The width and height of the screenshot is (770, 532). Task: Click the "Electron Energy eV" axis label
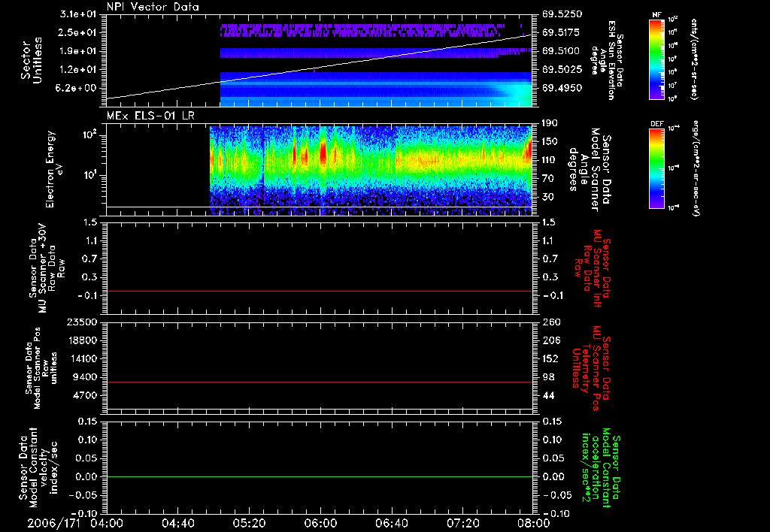[54, 169]
